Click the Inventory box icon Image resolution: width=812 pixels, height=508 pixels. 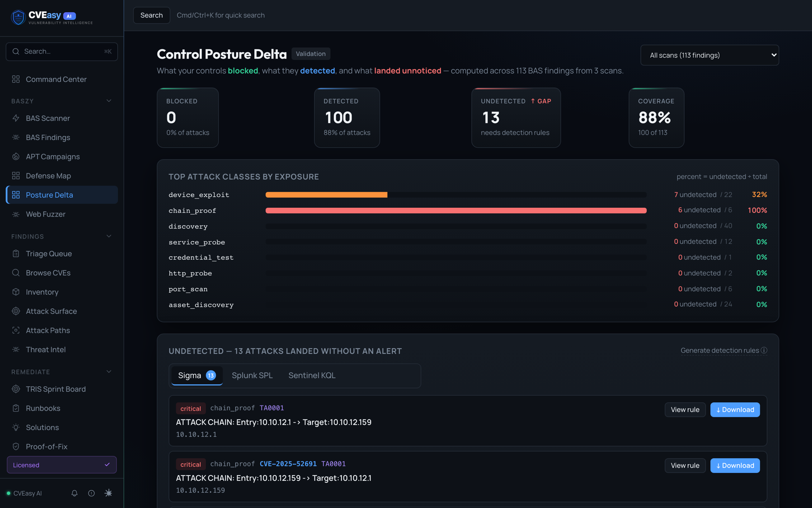(x=16, y=292)
